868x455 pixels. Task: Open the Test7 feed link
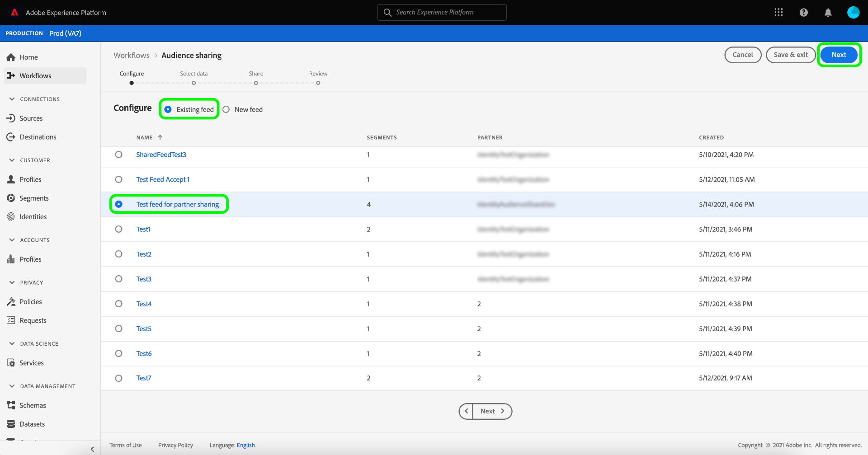point(144,378)
